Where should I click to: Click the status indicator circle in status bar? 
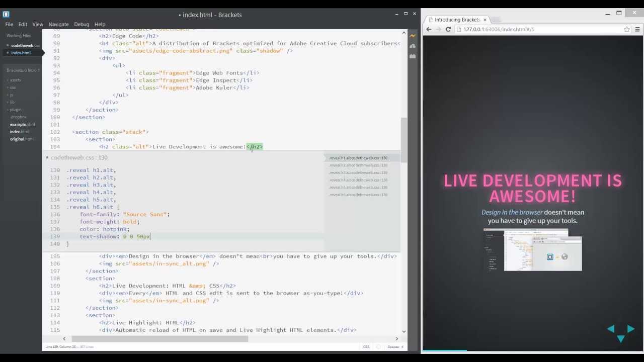378,346
